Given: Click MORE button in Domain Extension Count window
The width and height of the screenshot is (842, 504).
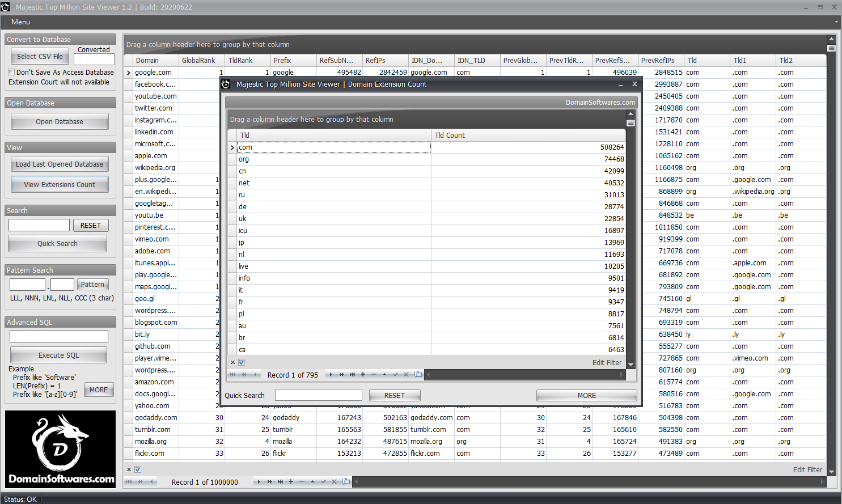Looking at the screenshot, I should (x=587, y=395).
